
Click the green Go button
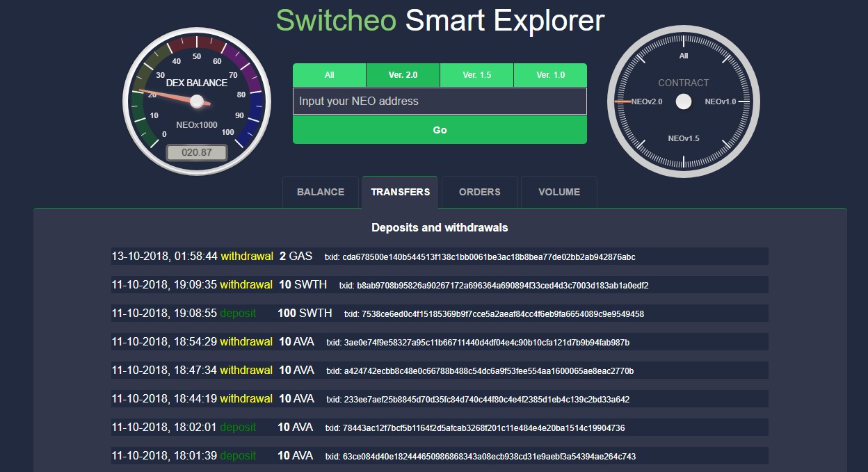pyautogui.click(x=440, y=130)
